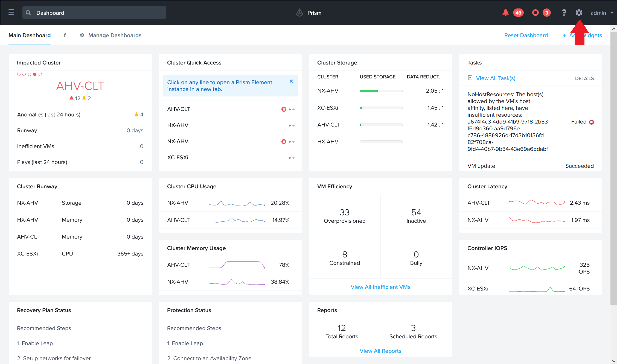The image size is (617, 364).
Task: Switch to the f dashboard tab
Action: (x=65, y=35)
